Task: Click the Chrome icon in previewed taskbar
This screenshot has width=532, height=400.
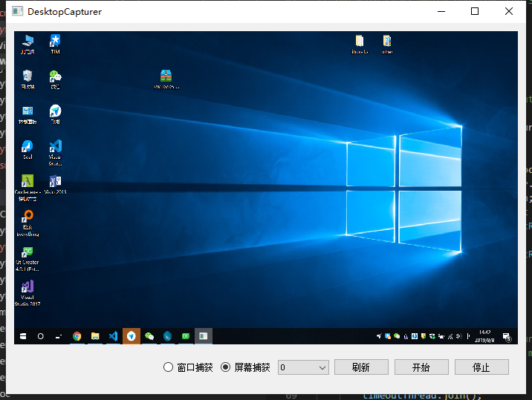Action: tap(77, 336)
